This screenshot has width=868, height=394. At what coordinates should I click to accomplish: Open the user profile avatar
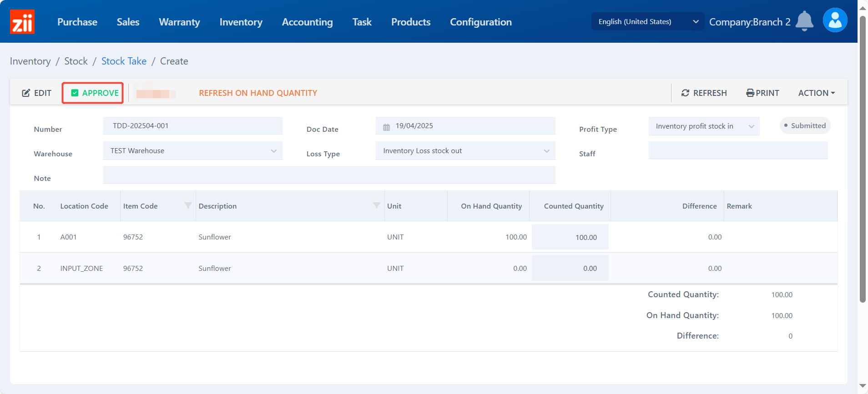tap(835, 20)
